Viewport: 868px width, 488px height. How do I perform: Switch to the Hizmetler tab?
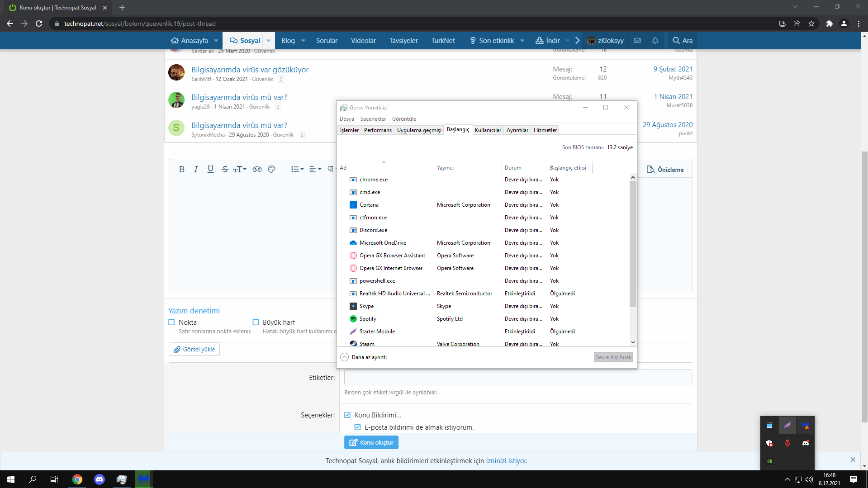tap(545, 130)
